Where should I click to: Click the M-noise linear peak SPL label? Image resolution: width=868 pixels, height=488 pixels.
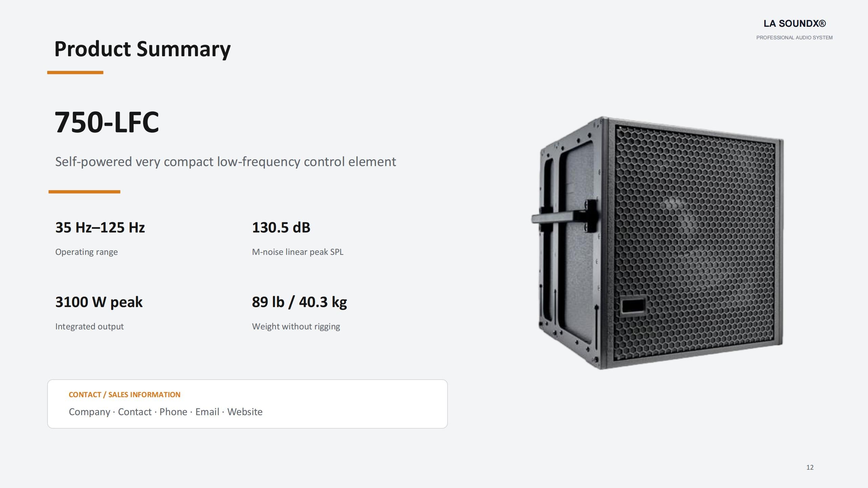(298, 252)
